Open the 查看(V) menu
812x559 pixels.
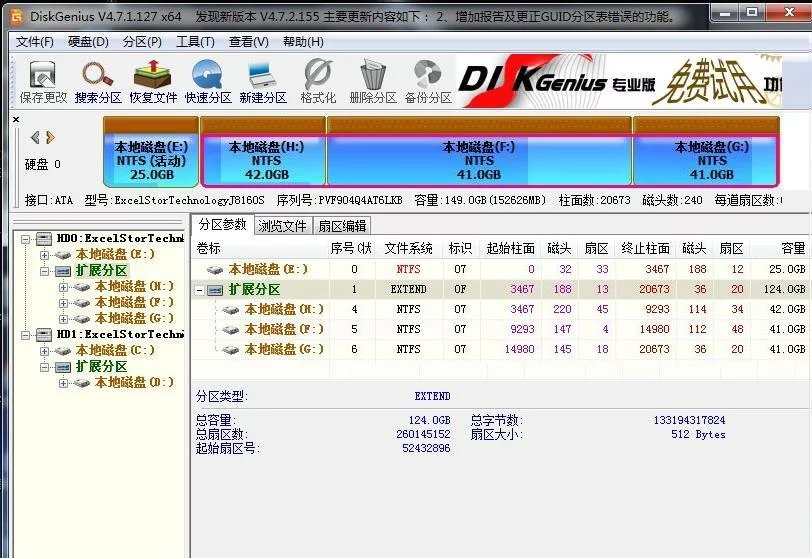(x=249, y=42)
